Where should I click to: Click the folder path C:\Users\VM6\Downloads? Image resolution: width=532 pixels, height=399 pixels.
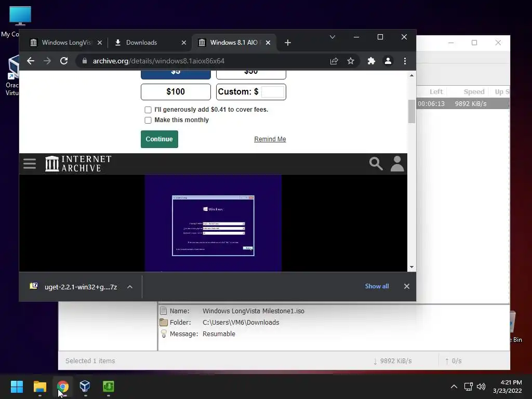241,323
